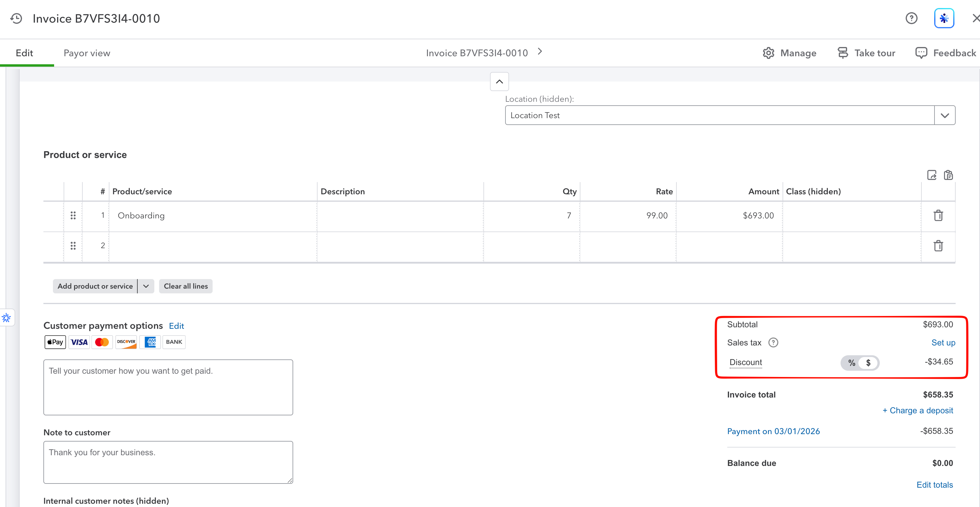This screenshot has width=980, height=507.
Task: Click the Sales tax help icon
Action: coord(773,342)
